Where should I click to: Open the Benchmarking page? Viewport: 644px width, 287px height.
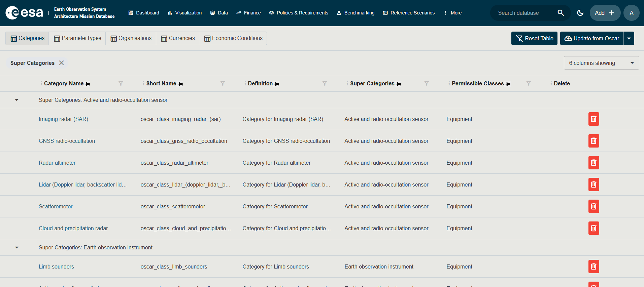pyautogui.click(x=355, y=13)
